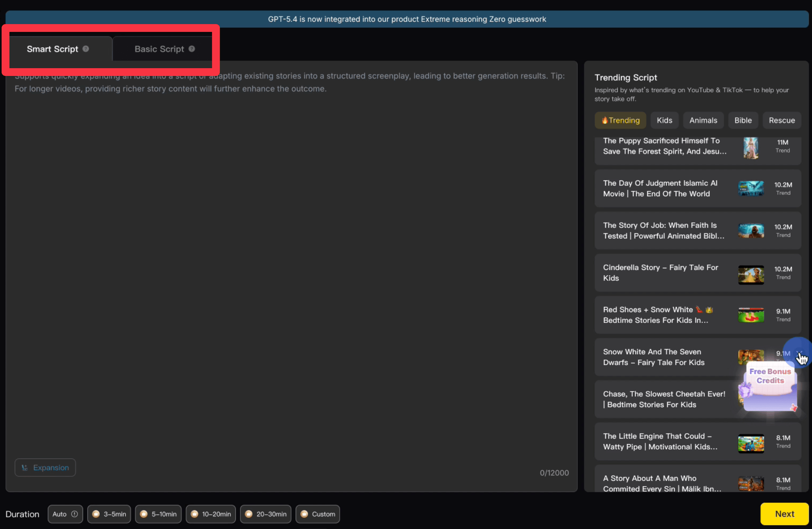Switch to the Basic Script tab
This screenshot has height=529, width=812.
159,49
